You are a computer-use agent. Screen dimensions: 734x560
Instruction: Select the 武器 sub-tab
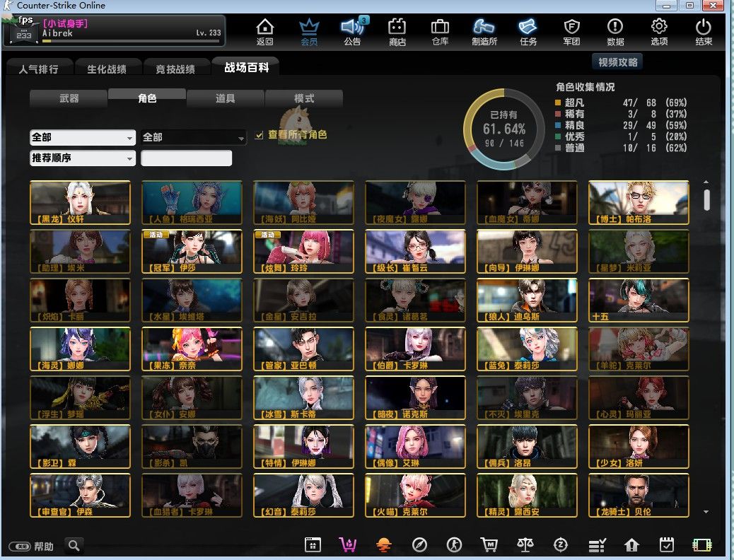point(69,98)
